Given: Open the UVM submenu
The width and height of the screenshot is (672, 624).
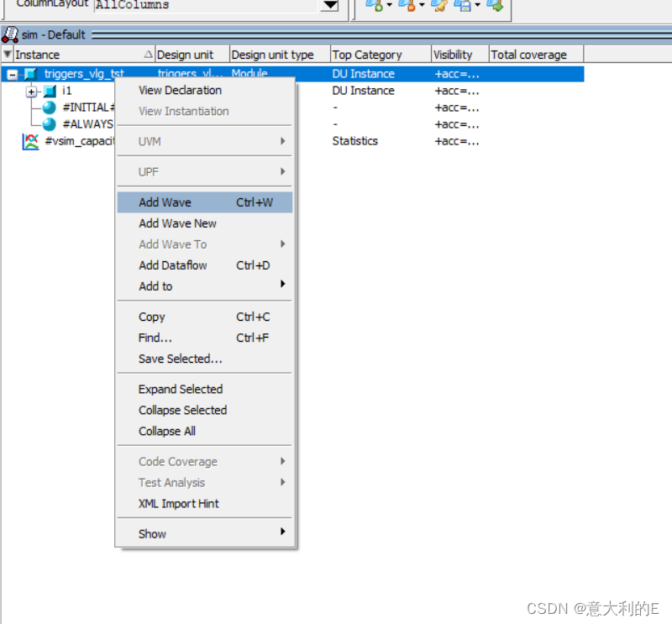Looking at the screenshot, I should (x=205, y=141).
